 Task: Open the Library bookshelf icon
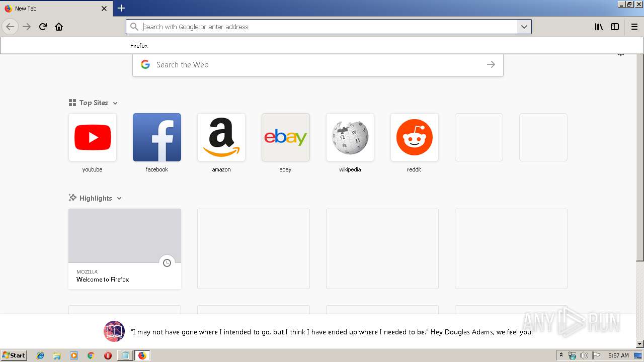[599, 27]
